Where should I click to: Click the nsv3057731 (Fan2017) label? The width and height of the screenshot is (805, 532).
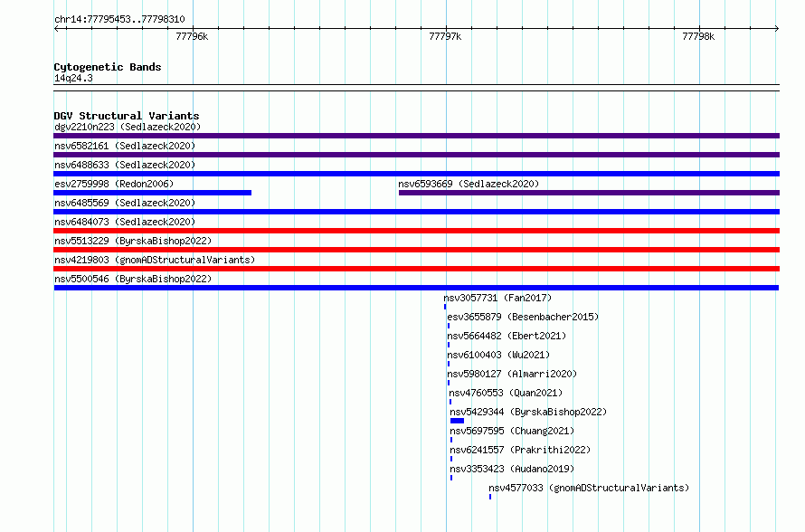(x=498, y=298)
